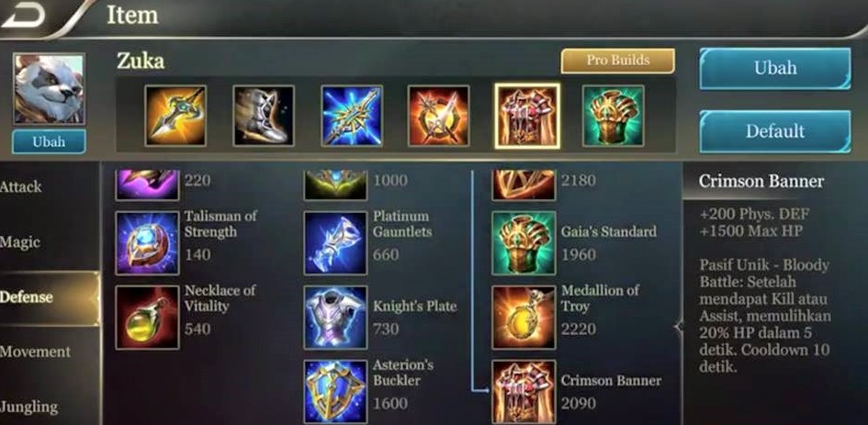Select the fourth build slot fiery blade item

point(438,116)
